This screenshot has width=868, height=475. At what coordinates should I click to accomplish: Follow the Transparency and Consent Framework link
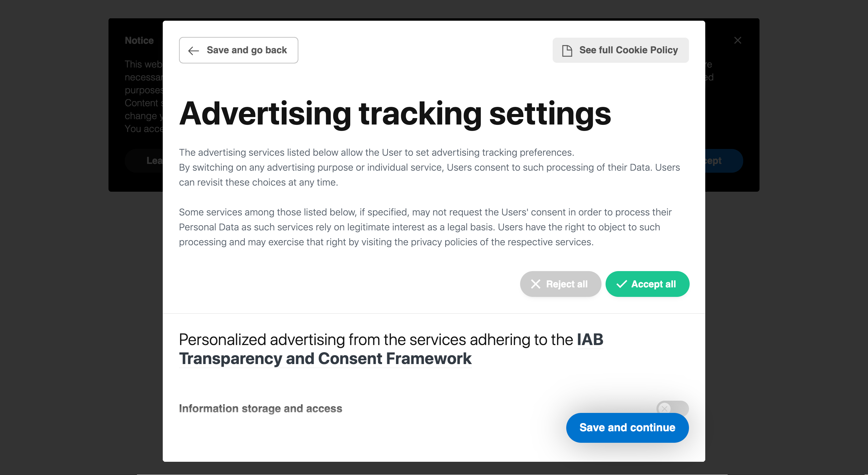tap(325, 359)
